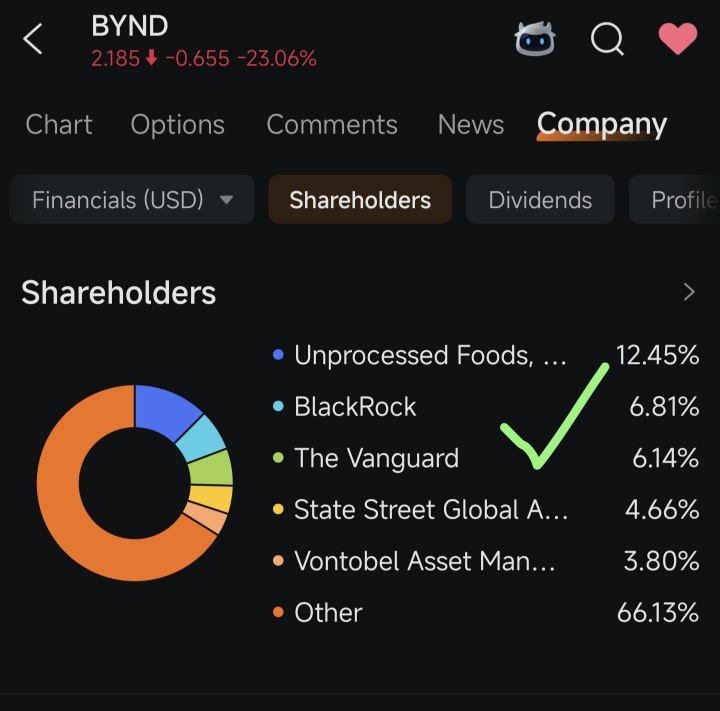Open the robot AI assistant icon
Viewport: 720px width, 711px height.
coord(534,39)
